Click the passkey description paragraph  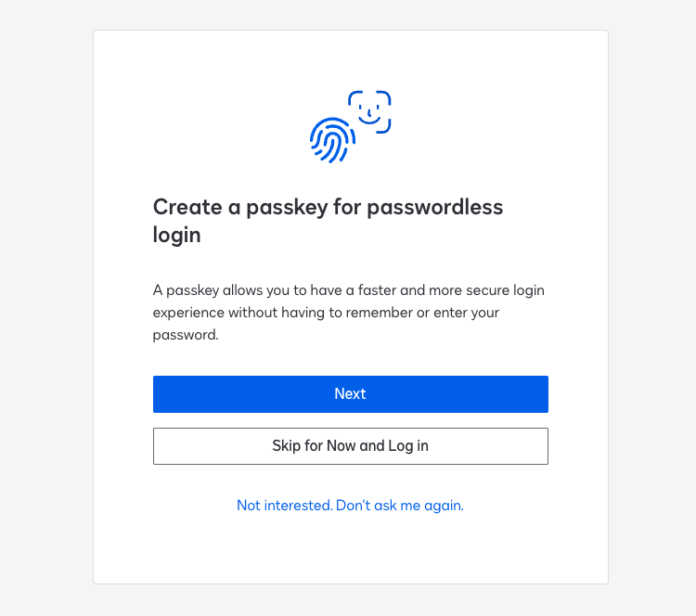[x=348, y=313]
